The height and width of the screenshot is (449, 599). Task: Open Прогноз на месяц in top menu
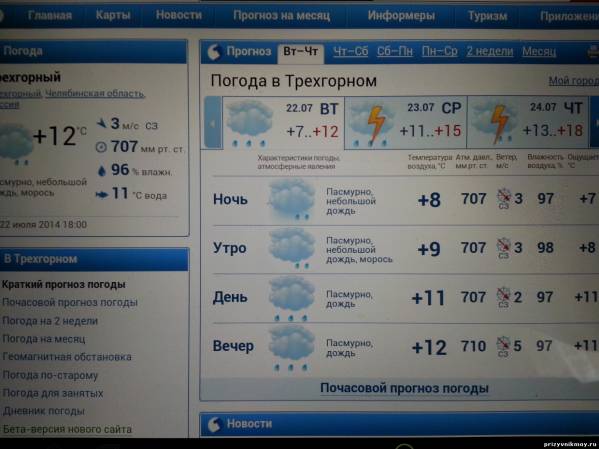282,15
